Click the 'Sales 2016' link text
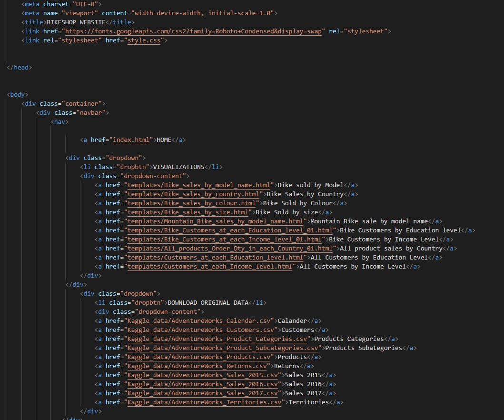The height and width of the screenshot is (420, 504). [x=303, y=384]
